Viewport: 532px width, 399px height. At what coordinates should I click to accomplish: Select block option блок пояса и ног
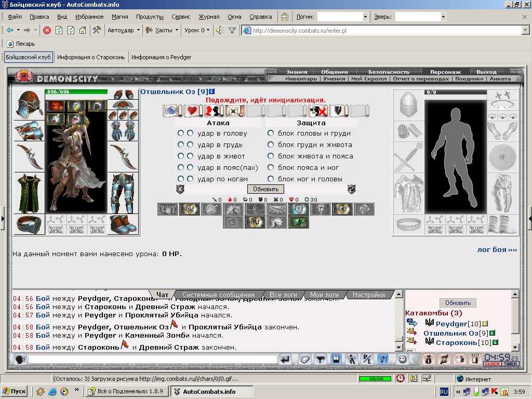270,167
